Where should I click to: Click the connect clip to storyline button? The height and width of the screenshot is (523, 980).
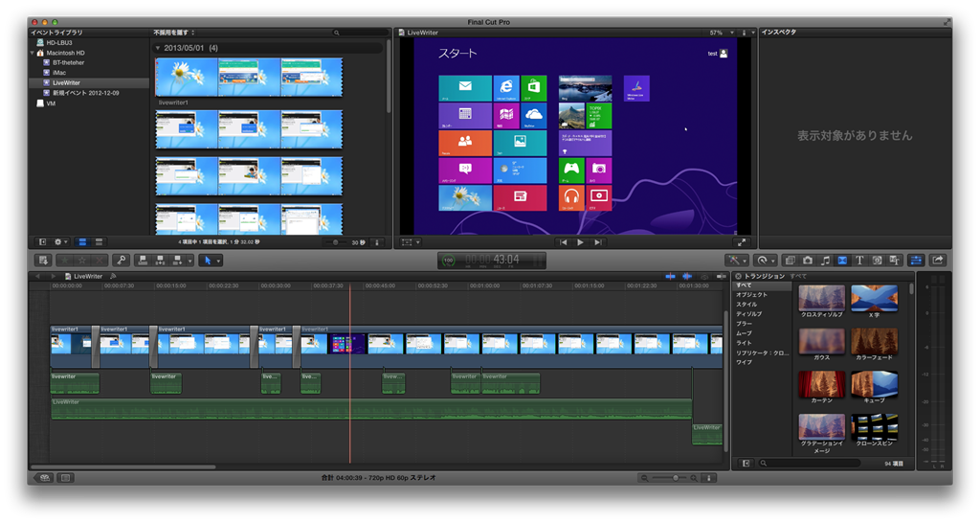(144, 261)
